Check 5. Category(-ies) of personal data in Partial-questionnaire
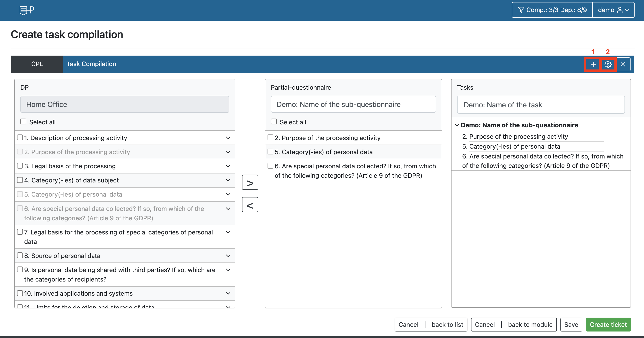This screenshot has width=644, height=338. coord(270,152)
